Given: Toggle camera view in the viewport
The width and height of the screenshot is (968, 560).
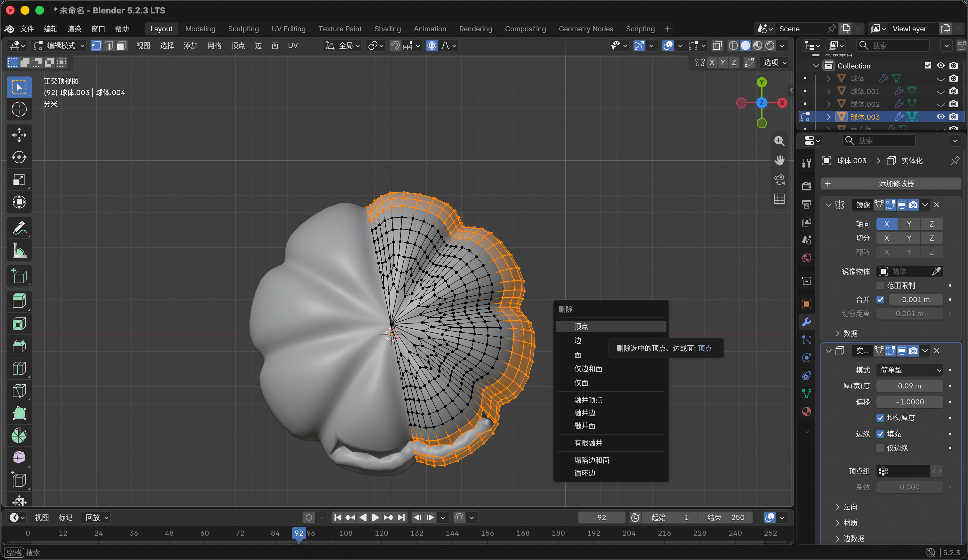Looking at the screenshot, I should [779, 180].
